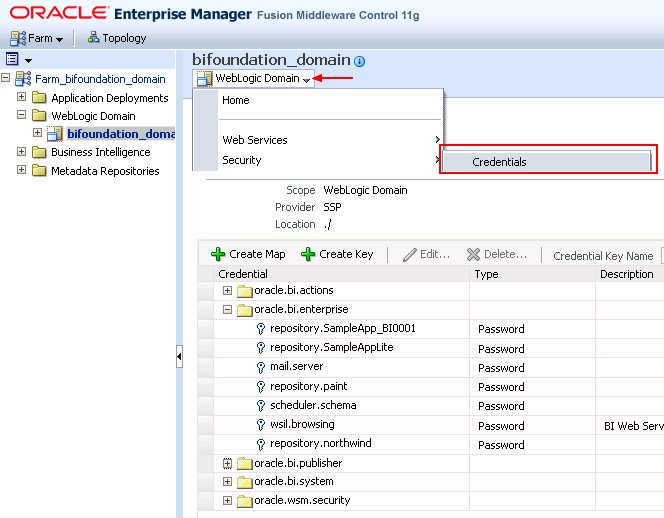This screenshot has height=518, width=664.
Task: Click the Create Key button
Action: click(x=337, y=254)
